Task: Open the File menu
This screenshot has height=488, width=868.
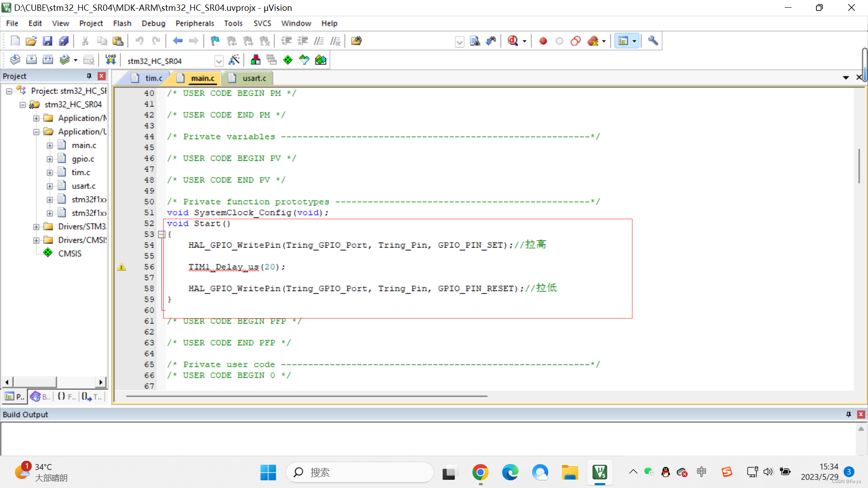Action: point(12,23)
